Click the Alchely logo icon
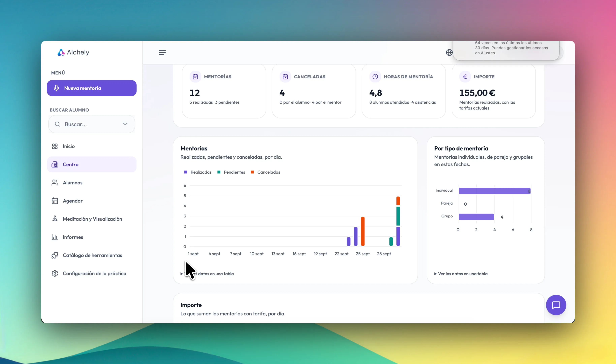616x364 pixels. tap(61, 52)
